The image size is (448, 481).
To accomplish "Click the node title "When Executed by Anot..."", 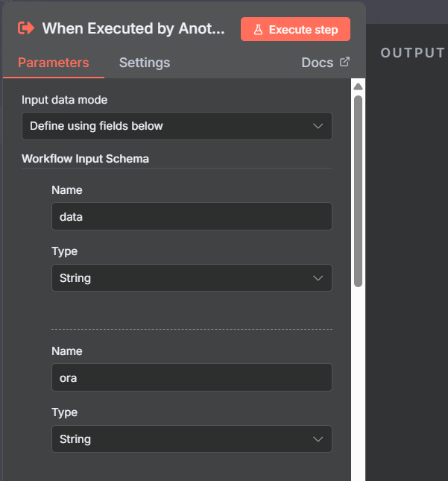I will [x=133, y=28].
